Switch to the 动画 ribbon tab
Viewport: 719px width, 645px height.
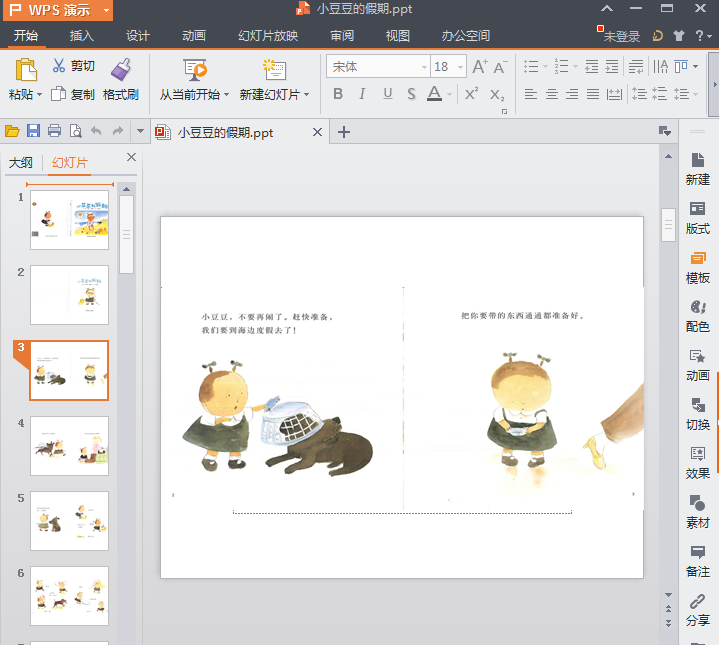coord(194,36)
